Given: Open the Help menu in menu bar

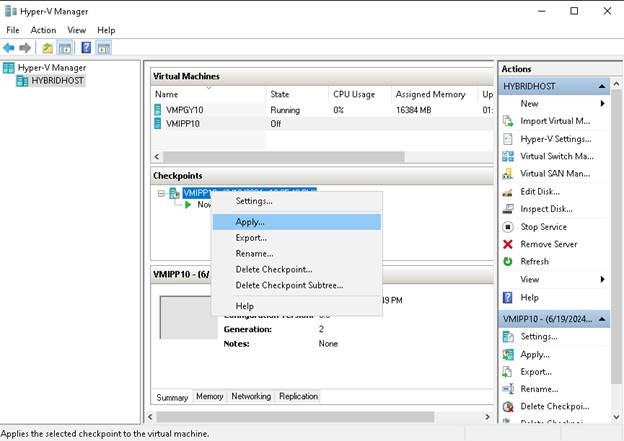Looking at the screenshot, I should click(106, 30).
